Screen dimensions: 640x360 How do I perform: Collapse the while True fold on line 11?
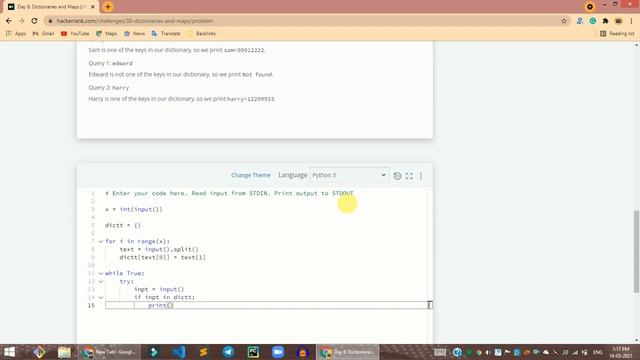(x=101, y=273)
